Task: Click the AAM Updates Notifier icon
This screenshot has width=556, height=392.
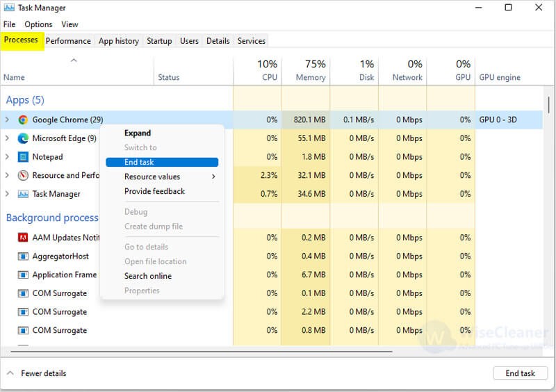Action: click(23, 237)
